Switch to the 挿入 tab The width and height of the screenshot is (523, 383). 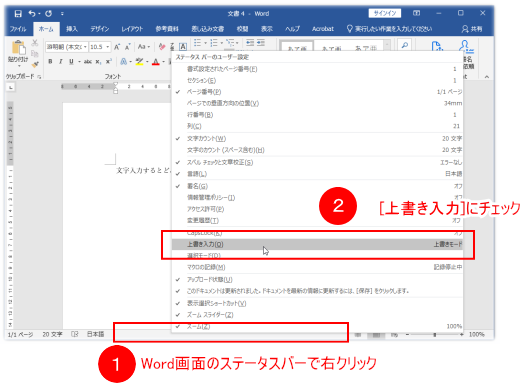72,29
